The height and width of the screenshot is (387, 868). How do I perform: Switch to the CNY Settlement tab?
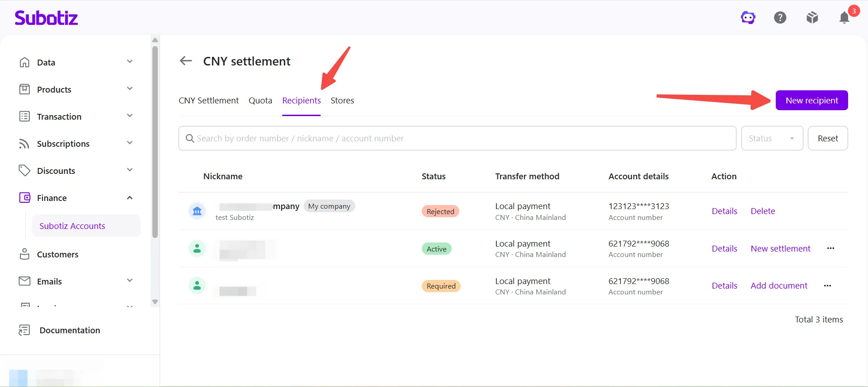pyautogui.click(x=208, y=100)
